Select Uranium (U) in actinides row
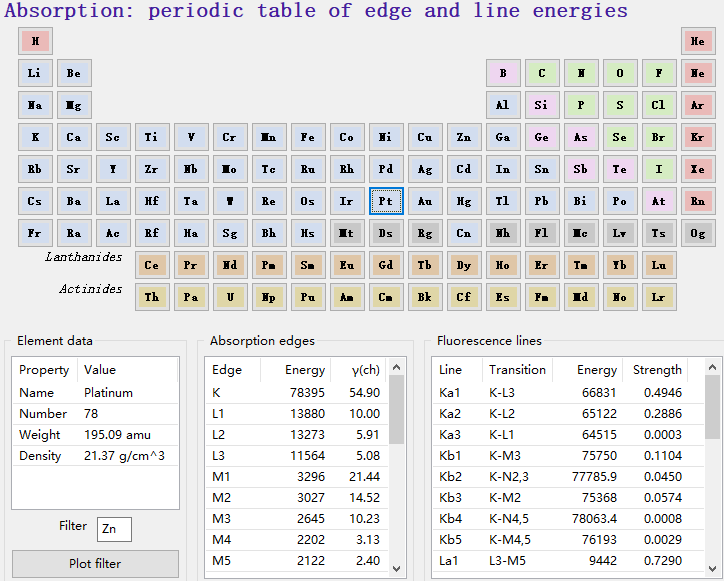The height and width of the screenshot is (581, 724). point(230,297)
